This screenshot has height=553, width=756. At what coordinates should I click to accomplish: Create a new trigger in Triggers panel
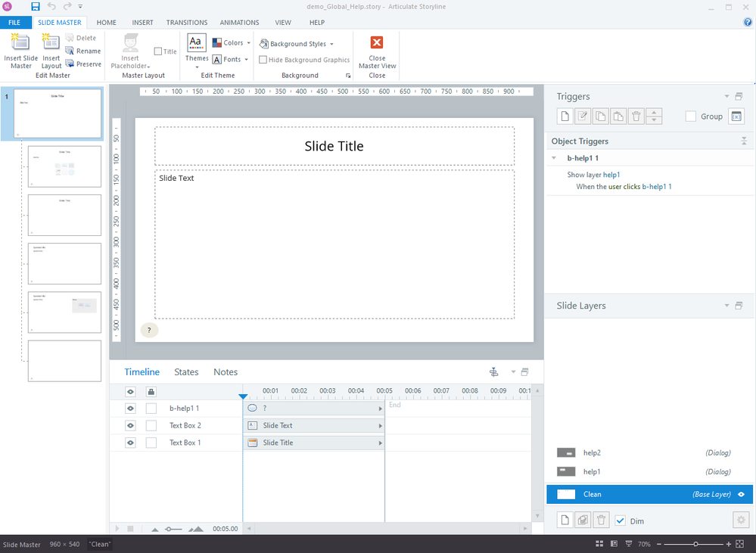tap(564, 117)
